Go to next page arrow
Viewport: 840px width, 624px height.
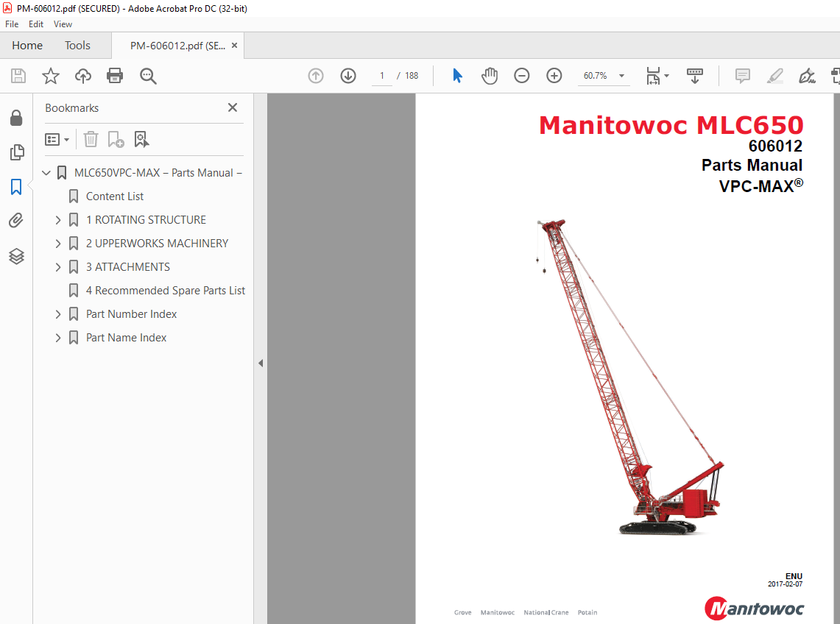[x=348, y=76]
